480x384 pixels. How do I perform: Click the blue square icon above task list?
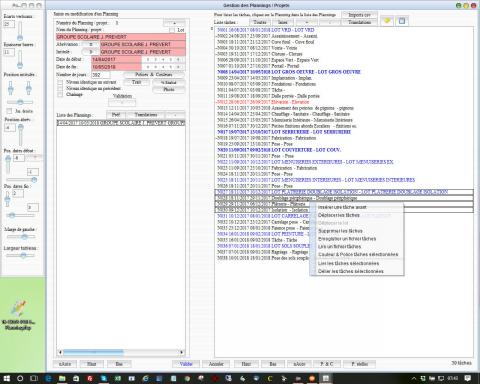(x=402, y=21)
